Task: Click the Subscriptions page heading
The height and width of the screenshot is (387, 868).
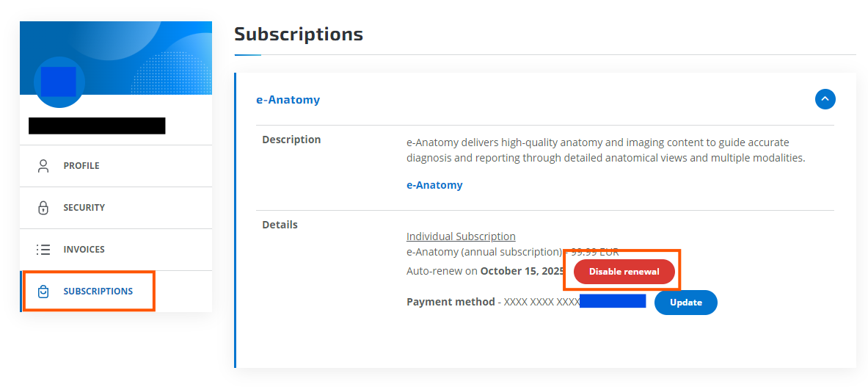Action: click(x=298, y=35)
